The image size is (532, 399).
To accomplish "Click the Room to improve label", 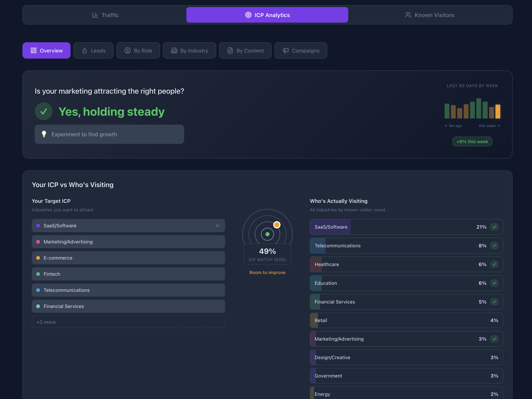I will click(x=268, y=273).
